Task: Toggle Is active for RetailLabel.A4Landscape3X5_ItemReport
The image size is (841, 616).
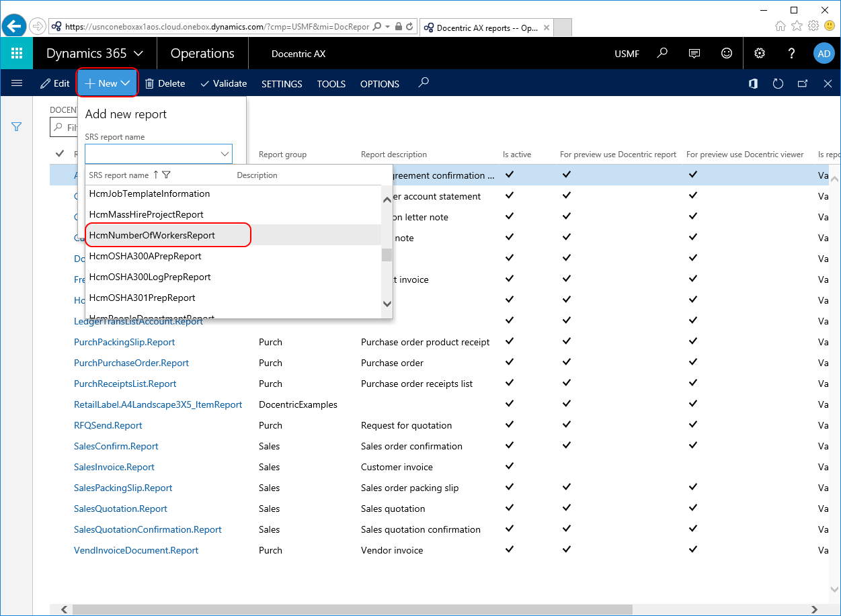Action: click(510, 404)
